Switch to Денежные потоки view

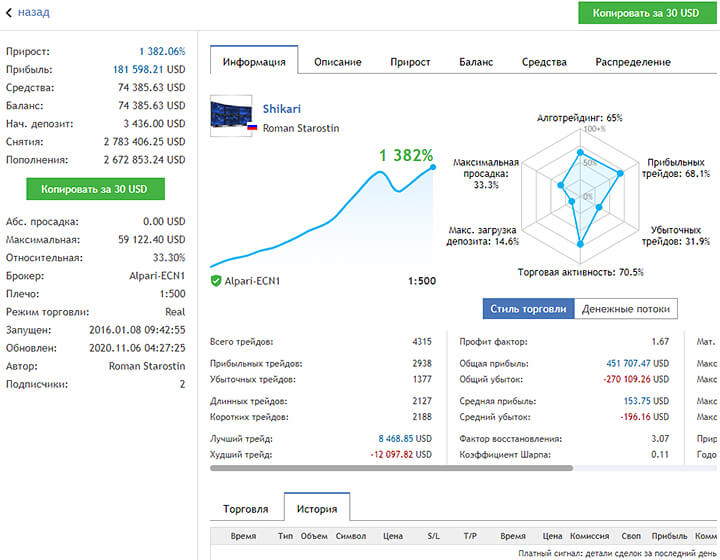(626, 309)
